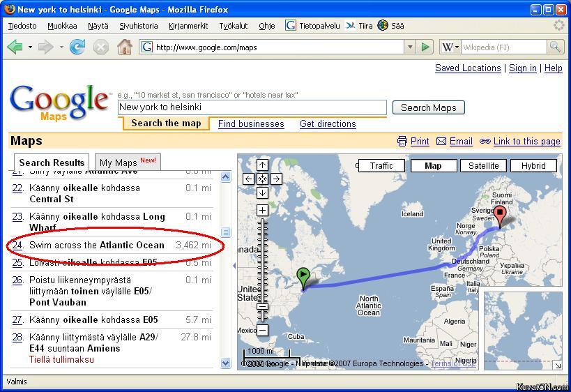The image size is (571, 392).
Task: Click the scroll-down arrow of directions list
Action: tap(225, 363)
